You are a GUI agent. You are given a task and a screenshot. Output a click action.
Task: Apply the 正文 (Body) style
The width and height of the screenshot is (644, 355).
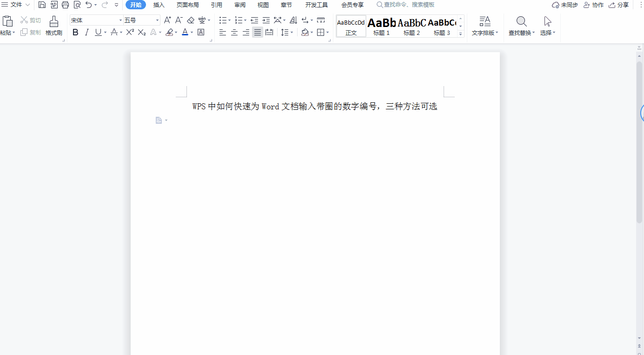click(x=351, y=26)
